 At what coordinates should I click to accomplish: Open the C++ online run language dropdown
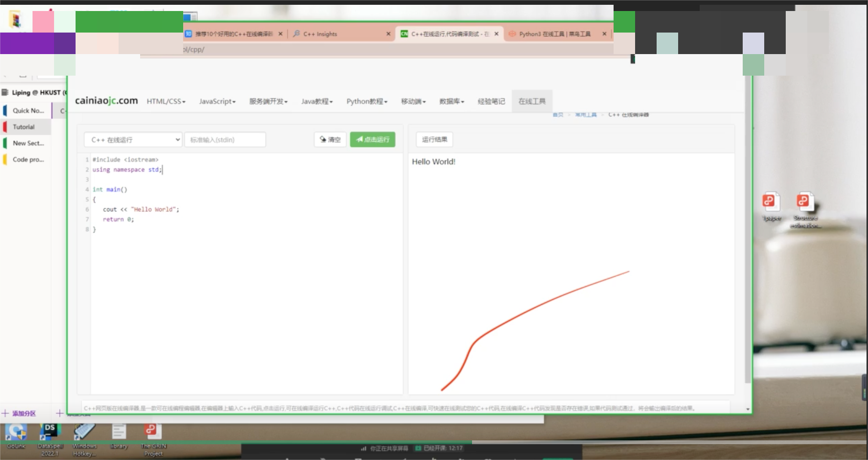click(133, 140)
